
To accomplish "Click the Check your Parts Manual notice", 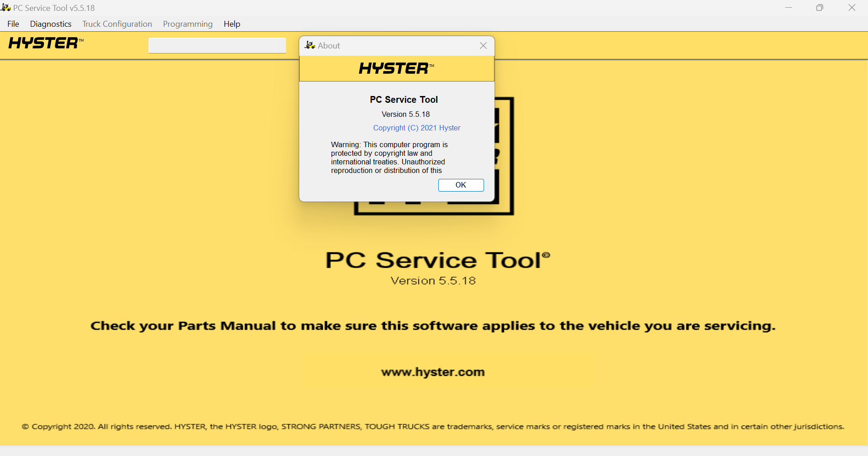I will click(433, 326).
